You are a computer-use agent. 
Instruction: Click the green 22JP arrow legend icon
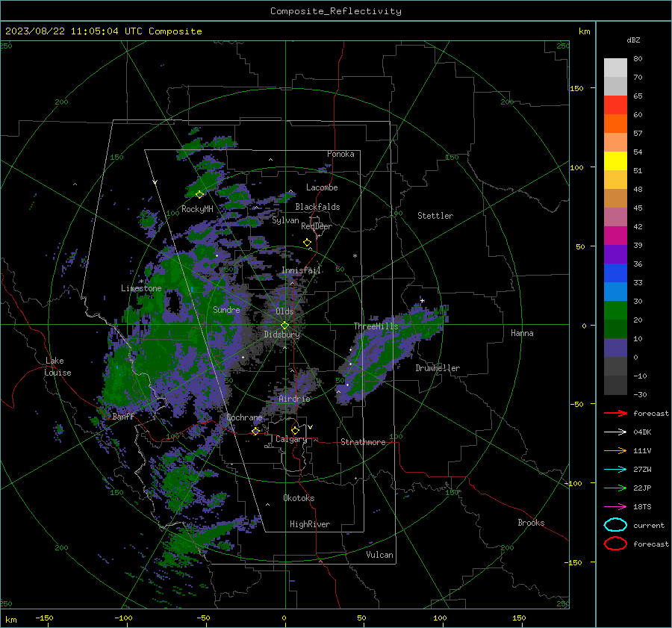point(615,488)
